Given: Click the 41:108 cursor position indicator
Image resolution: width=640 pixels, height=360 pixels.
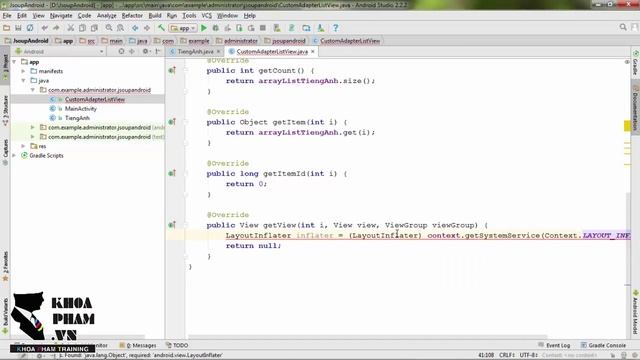Looking at the screenshot, I should click(x=486, y=355).
